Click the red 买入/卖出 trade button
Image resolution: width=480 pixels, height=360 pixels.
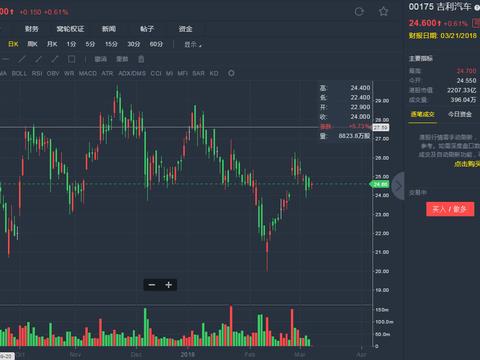[x=450, y=209]
